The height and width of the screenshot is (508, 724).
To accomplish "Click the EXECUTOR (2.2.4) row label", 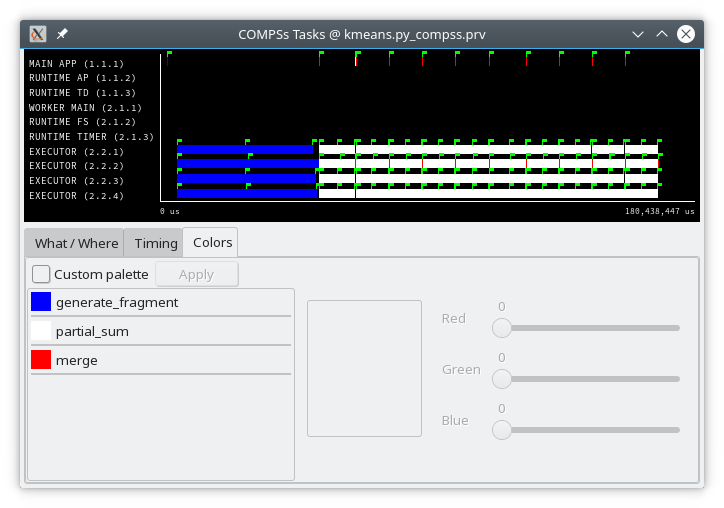I will point(77,196).
